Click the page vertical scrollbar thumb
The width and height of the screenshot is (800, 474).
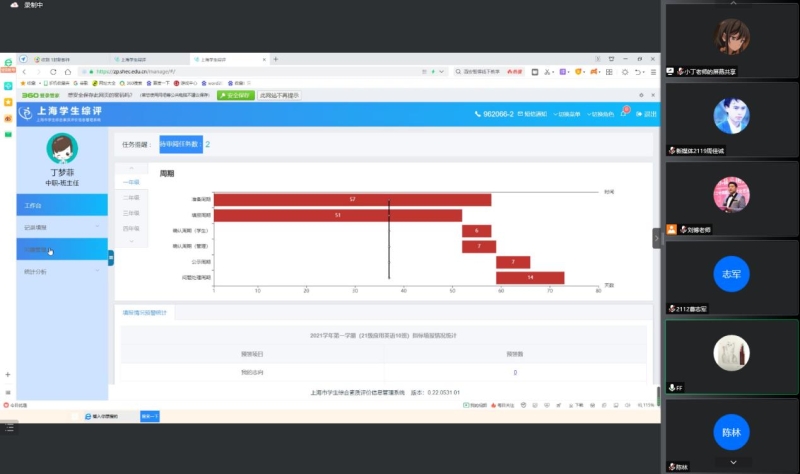(658, 394)
